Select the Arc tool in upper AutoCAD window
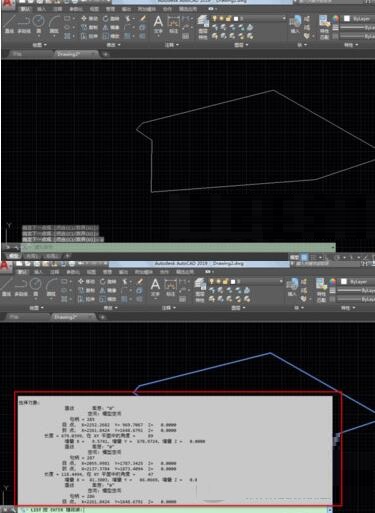 [x=54, y=24]
